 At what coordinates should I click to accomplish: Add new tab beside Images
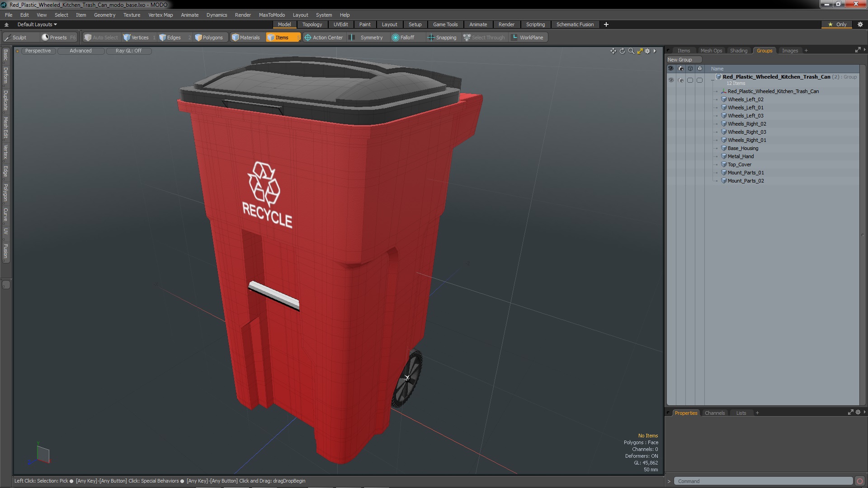pos(806,51)
